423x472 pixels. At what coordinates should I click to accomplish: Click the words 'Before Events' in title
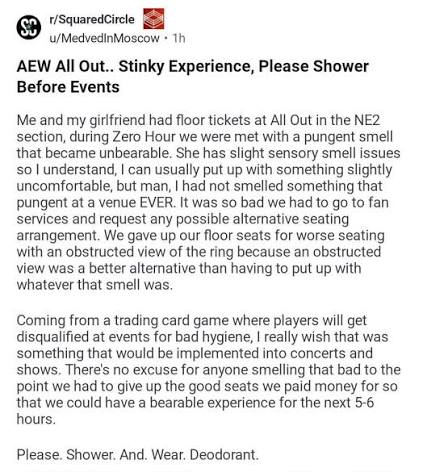(x=68, y=87)
